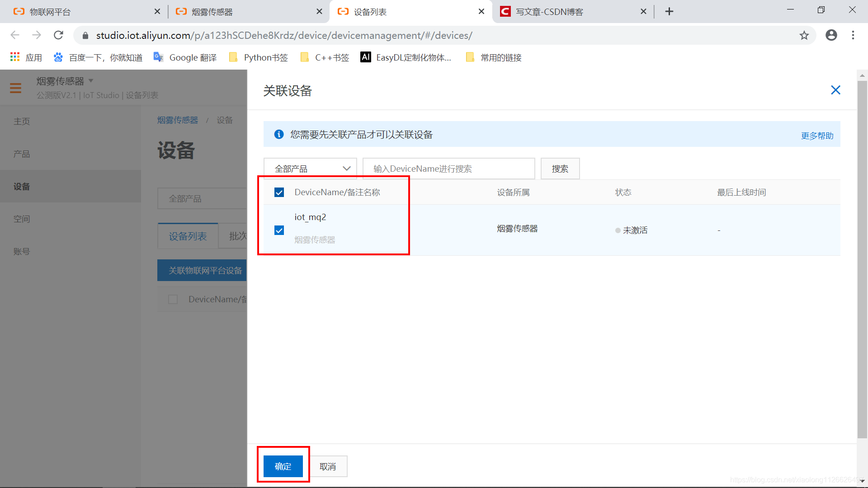Viewport: 868px width, 488px height.
Task: Click the blue info icon in the notice banner
Action: coord(279,134)
